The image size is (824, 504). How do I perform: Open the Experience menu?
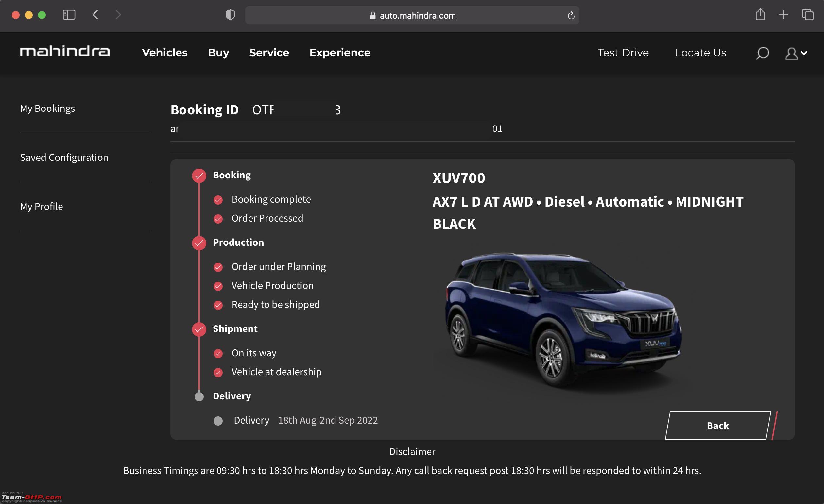tap(340, 53)
